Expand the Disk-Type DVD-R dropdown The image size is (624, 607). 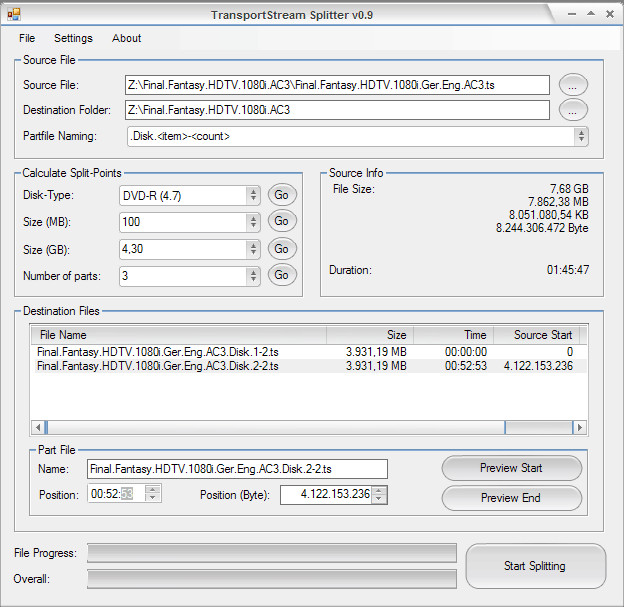tap(253, 195)
